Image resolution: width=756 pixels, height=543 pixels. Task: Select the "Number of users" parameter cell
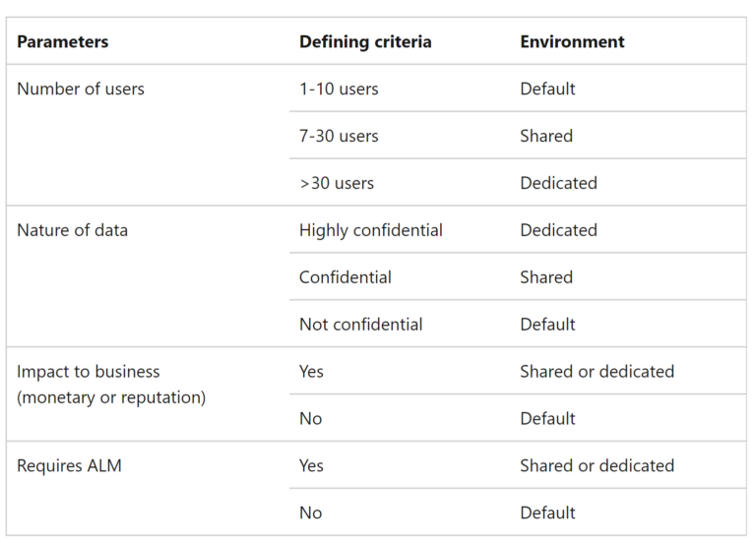[81, 89]
